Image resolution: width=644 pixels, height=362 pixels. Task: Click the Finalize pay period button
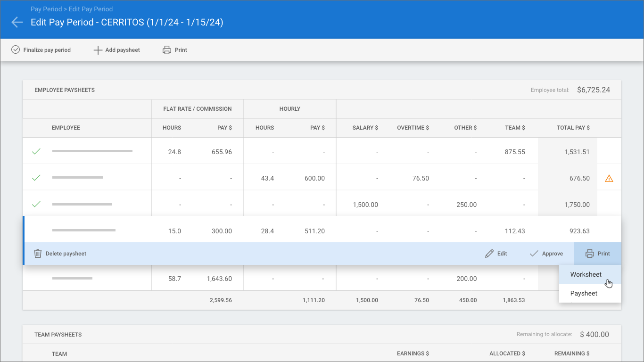pos(41,50)
